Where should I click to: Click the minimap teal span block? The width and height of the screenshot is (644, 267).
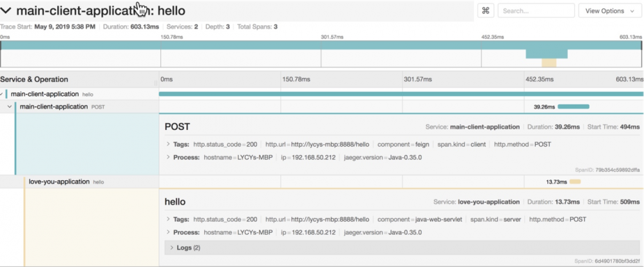tap(547, 54)
